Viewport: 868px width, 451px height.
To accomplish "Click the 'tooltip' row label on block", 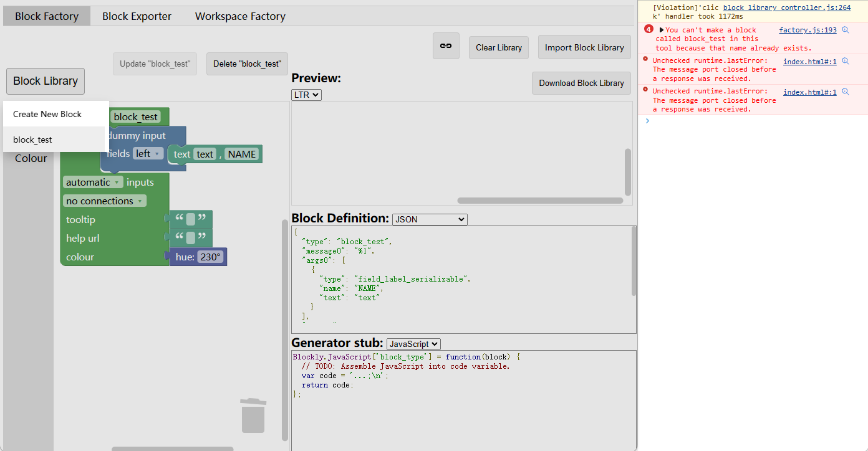I will 80,219.
